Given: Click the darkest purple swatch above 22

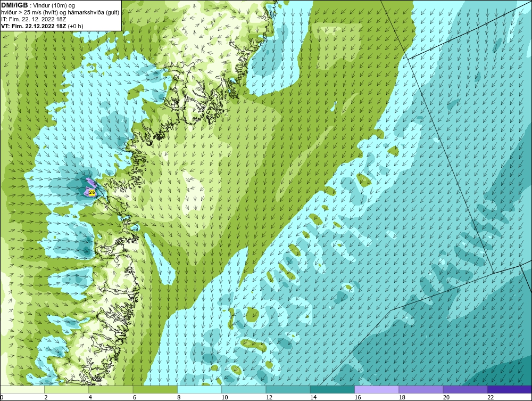Looking at the screenshot, I should (510, 389).
